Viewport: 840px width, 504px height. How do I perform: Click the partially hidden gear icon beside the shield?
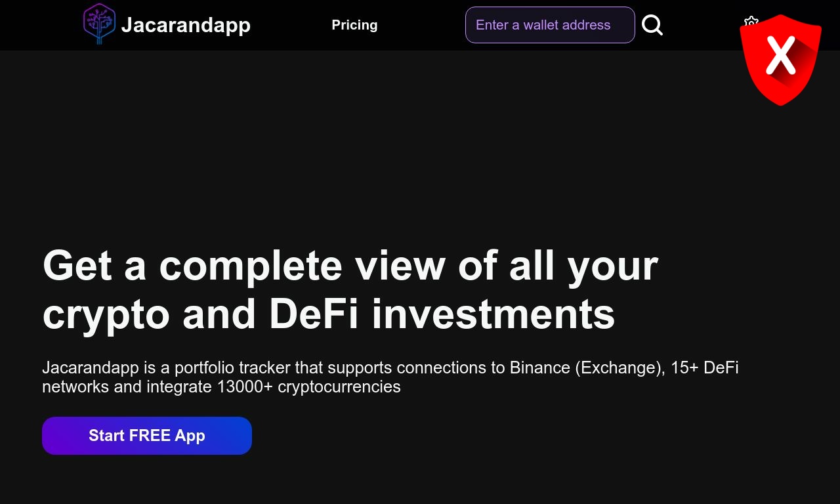(x=751, y=22)
